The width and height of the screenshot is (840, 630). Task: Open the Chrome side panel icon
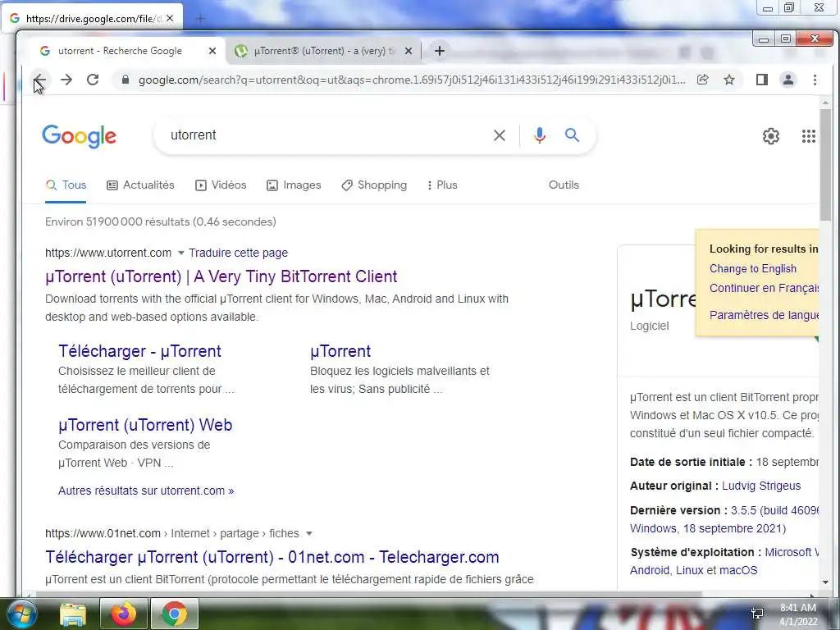click(x=762, y=80)
